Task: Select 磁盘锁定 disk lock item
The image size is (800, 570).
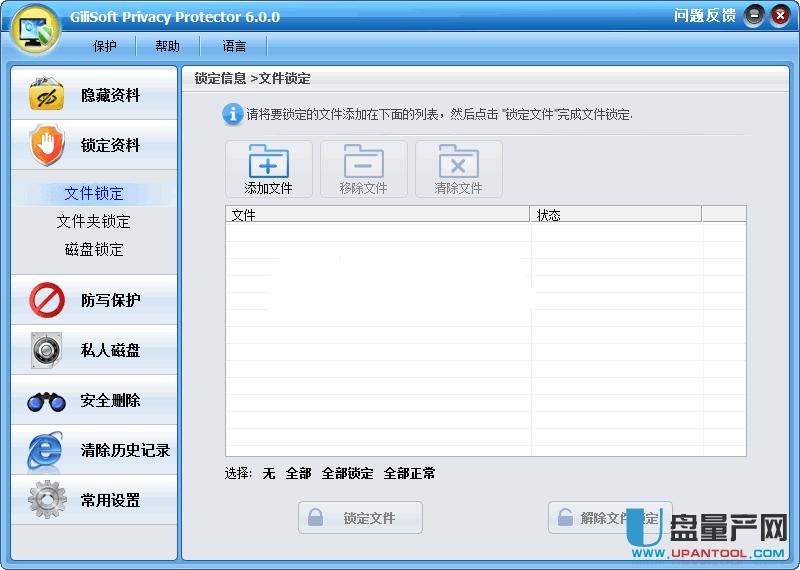Action: pos(94,250)
